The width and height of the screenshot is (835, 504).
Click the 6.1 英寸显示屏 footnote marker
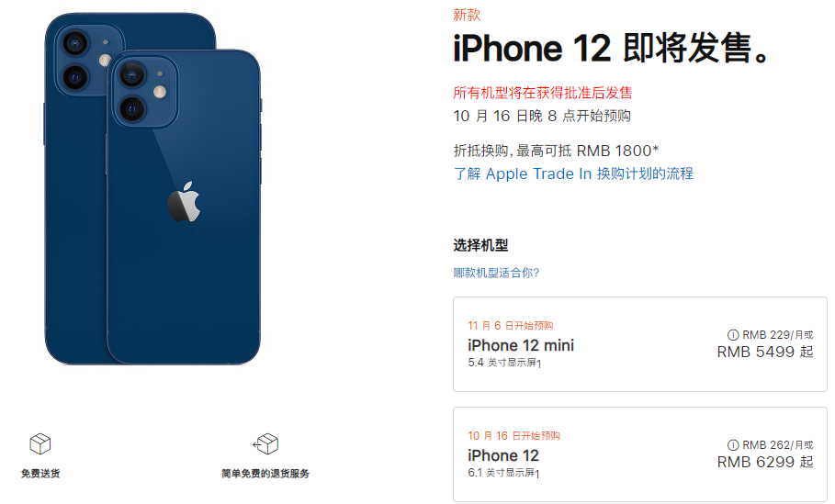coord(537,474)
